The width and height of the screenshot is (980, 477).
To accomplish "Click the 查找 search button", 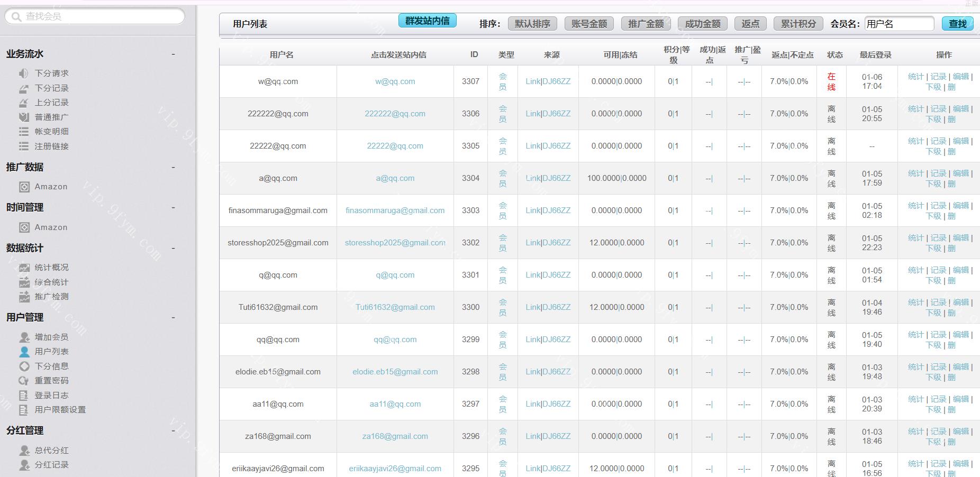I will (x=957, y=24).
